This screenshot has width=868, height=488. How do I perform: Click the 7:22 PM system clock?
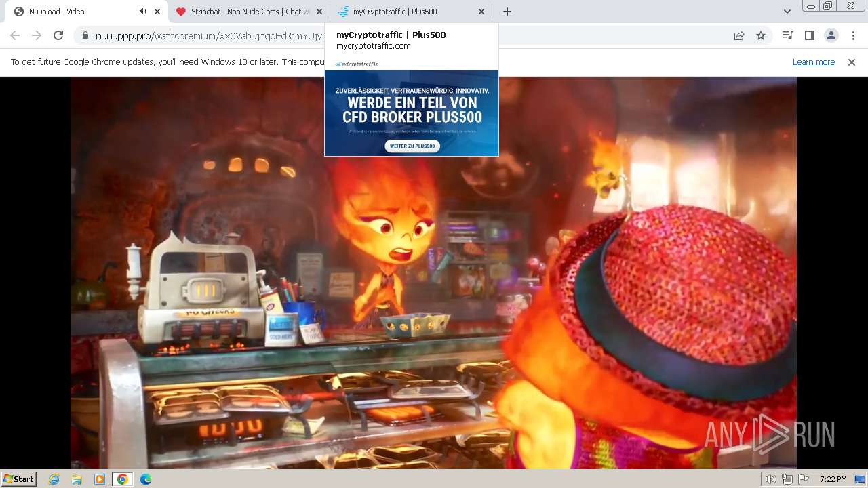(x=833, y=479)
